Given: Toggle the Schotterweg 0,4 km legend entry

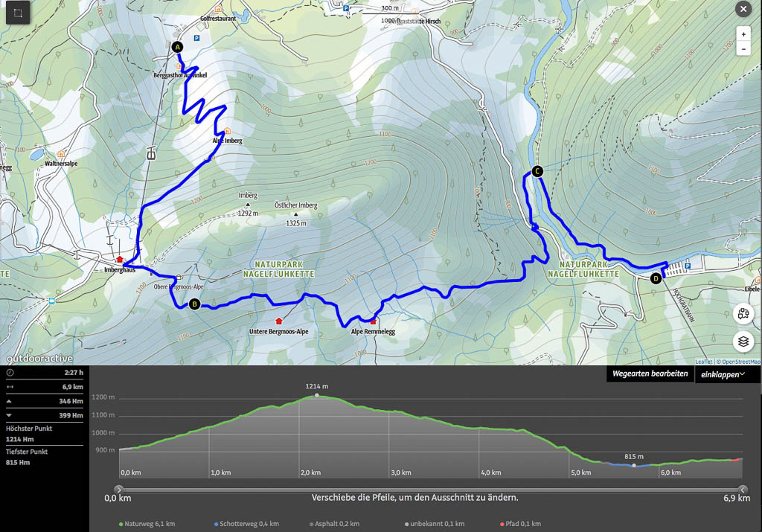Looking at the screenshot, I should click(246, 524).
